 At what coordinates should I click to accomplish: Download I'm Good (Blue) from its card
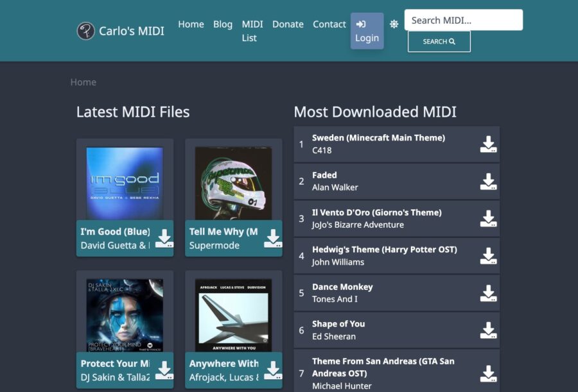pos(163,238)
